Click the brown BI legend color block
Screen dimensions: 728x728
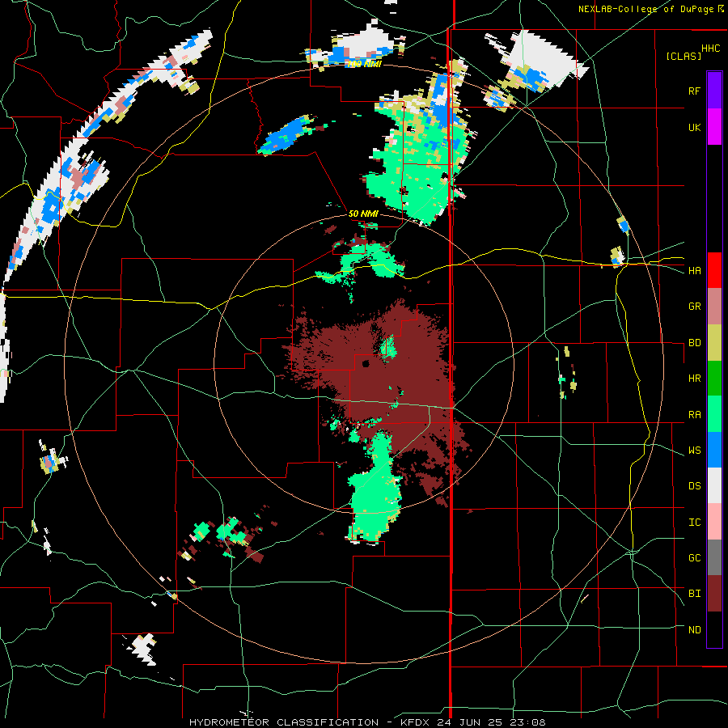714,594
